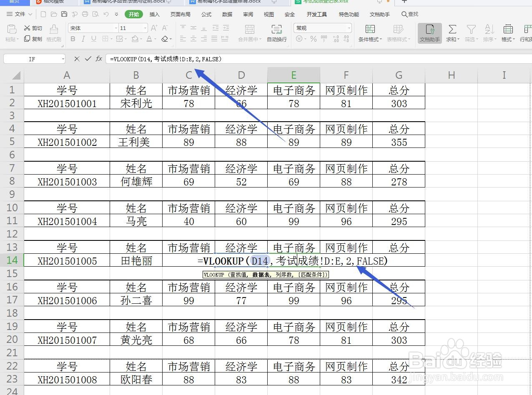Click the Insert Function fx icon
The width and height of the screenshot is (532, 395).
[x=98, y=59]
